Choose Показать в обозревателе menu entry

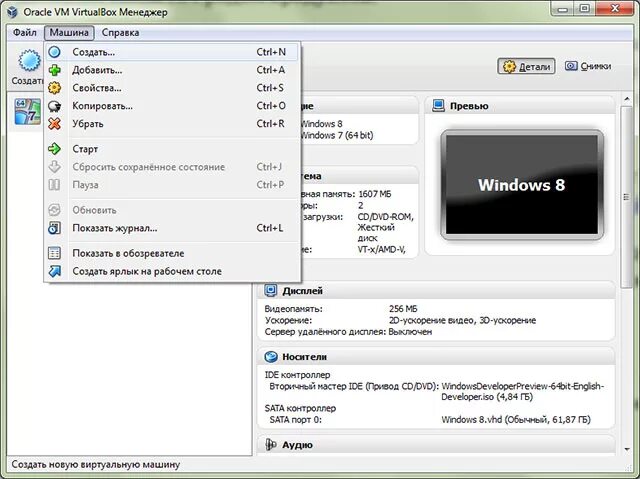[x=172, y=253]
